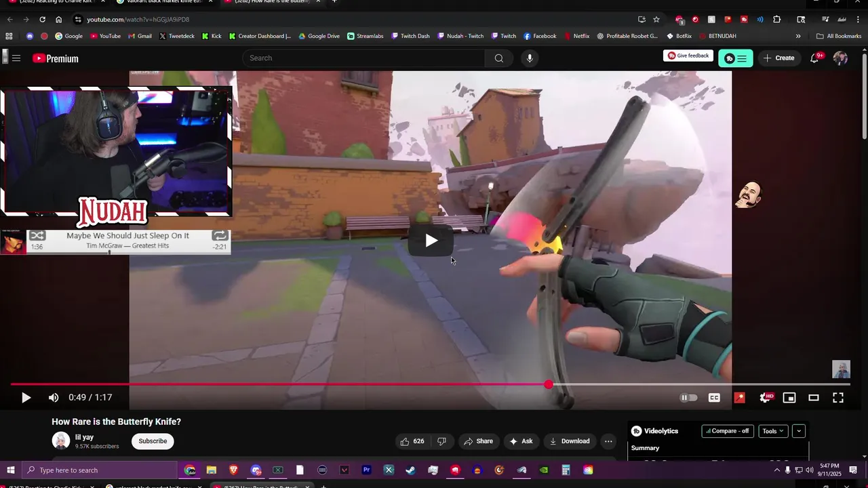Open the Kick bookmark
Viewport: 868px width, 488px height.
click(x=212, y=36)
